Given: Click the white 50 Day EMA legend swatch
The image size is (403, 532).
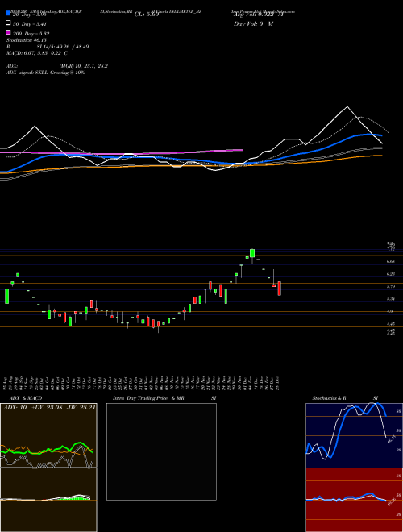Looking at the screenshot, I should tap(8, 23).
